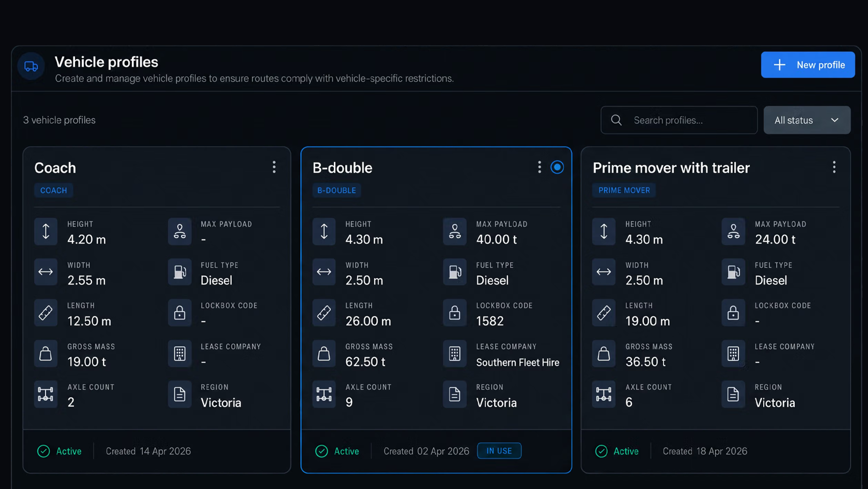Click the Prime mover width arrows icon
Screen dimensions: 868x489
[x=604, y=272]
